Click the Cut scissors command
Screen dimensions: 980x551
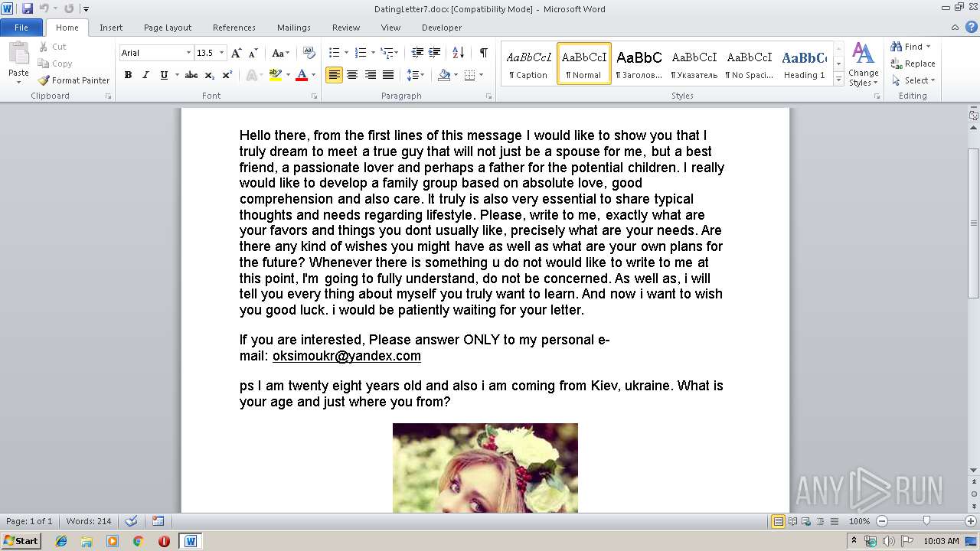click(53, 47)
